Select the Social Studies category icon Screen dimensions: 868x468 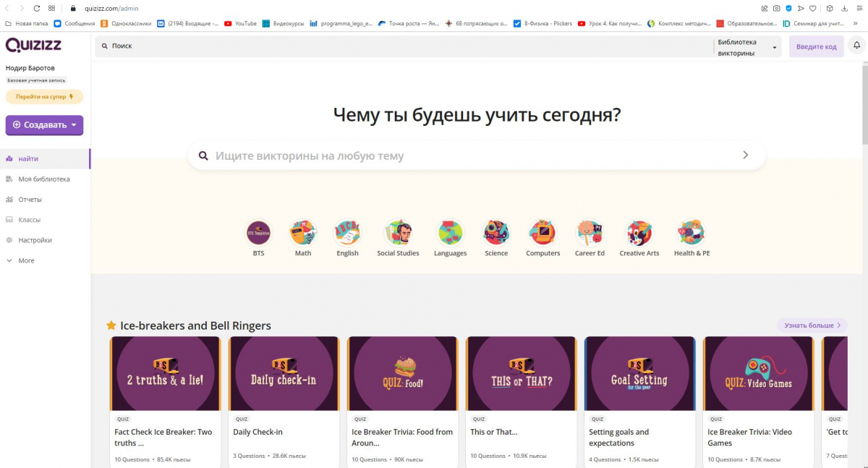tap(398, 233)
